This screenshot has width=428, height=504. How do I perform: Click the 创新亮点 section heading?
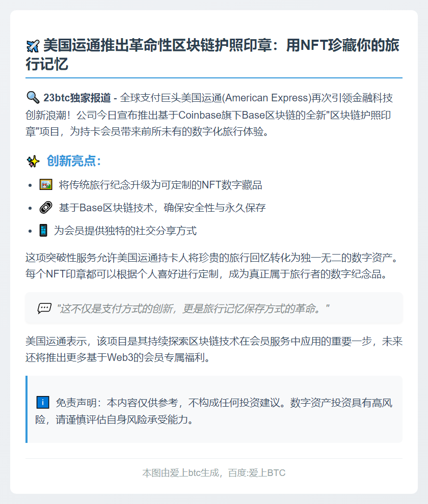74,161
